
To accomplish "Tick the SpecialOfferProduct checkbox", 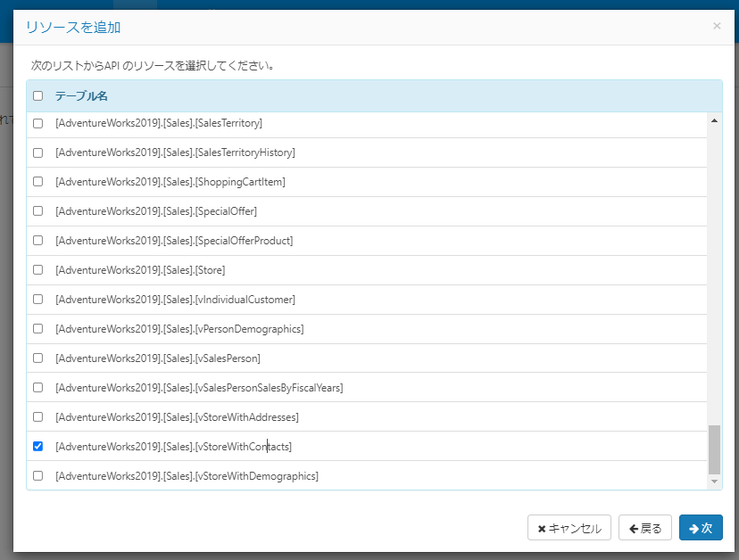I will (37, 241).
